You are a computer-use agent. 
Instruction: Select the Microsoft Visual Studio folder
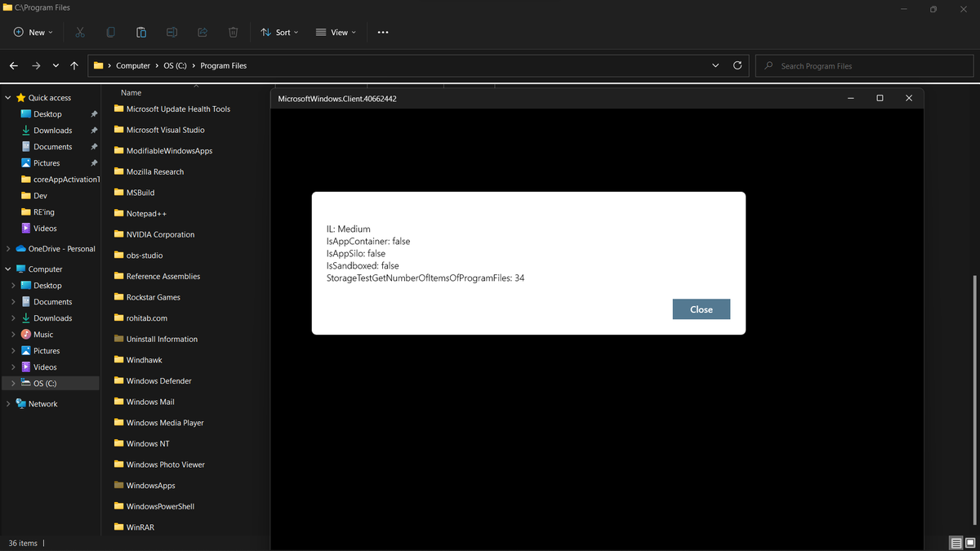(x=159, y=130)
